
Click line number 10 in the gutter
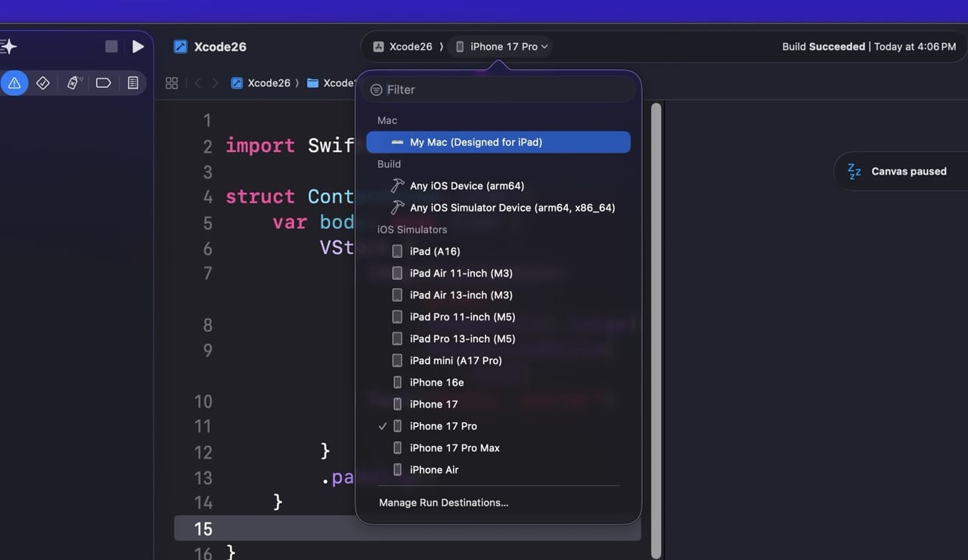203,401
